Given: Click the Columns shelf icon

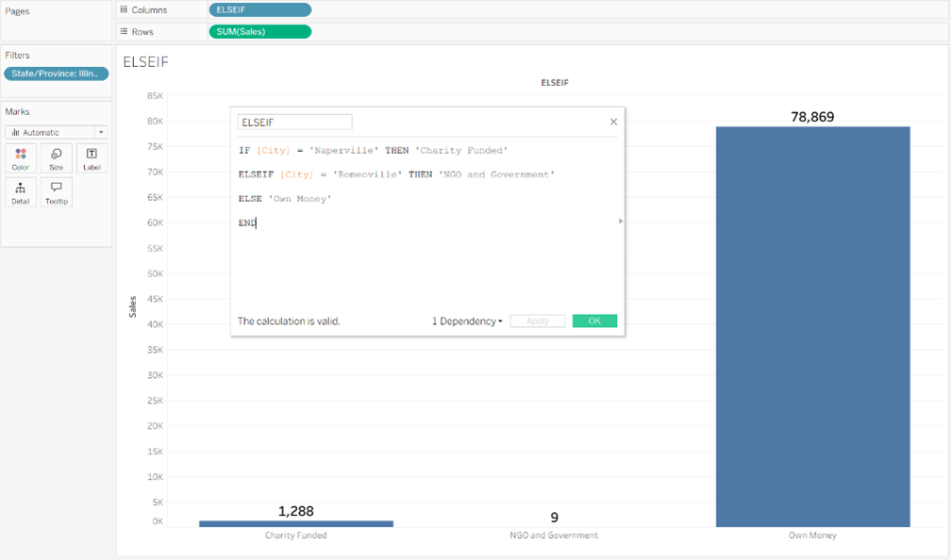Looking at the screenshot, I should coord(124,9).
